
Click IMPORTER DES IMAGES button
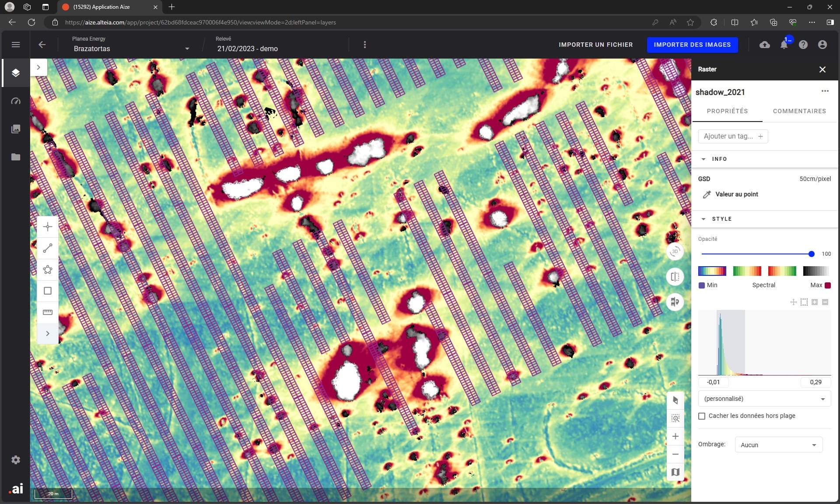tap(692, 45)
